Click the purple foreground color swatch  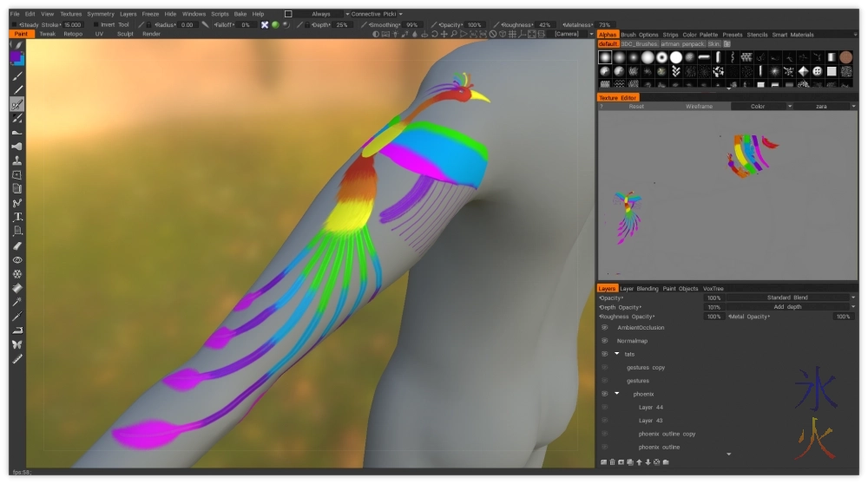tap(16, 57)
